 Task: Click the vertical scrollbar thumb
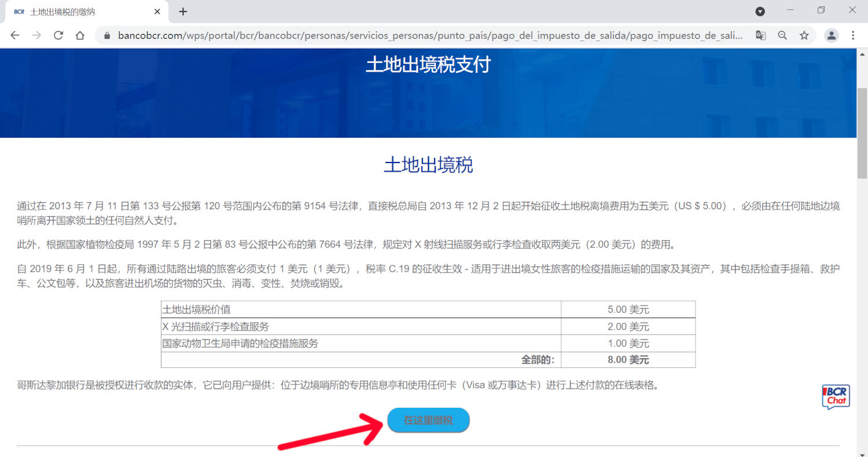[x=862, y=133]
